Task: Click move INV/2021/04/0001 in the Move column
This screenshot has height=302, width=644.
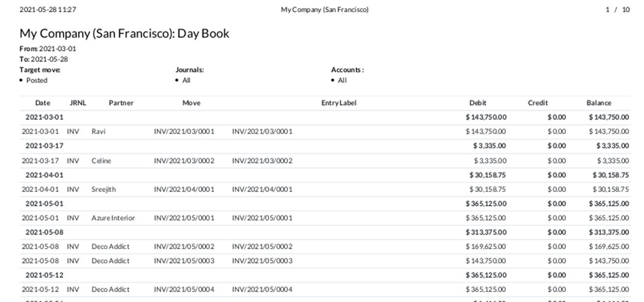Action: [x=184, y=189]
